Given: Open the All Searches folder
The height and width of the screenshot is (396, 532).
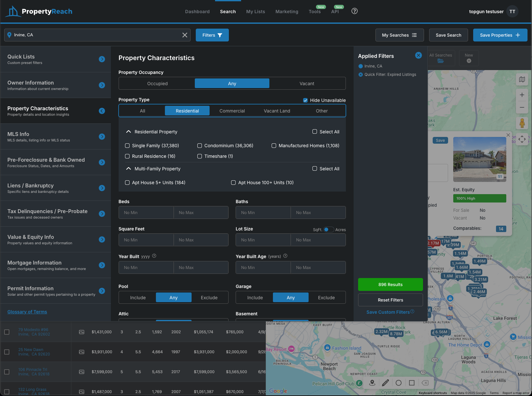Looking at the screenshot, I should (441, 58).
